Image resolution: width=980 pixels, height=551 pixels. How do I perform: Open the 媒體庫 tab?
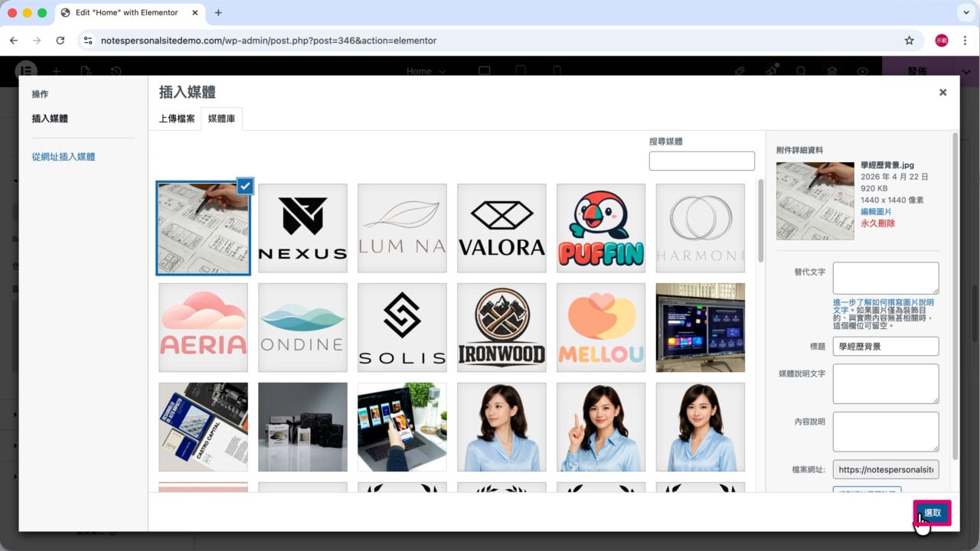pos(221,119)
